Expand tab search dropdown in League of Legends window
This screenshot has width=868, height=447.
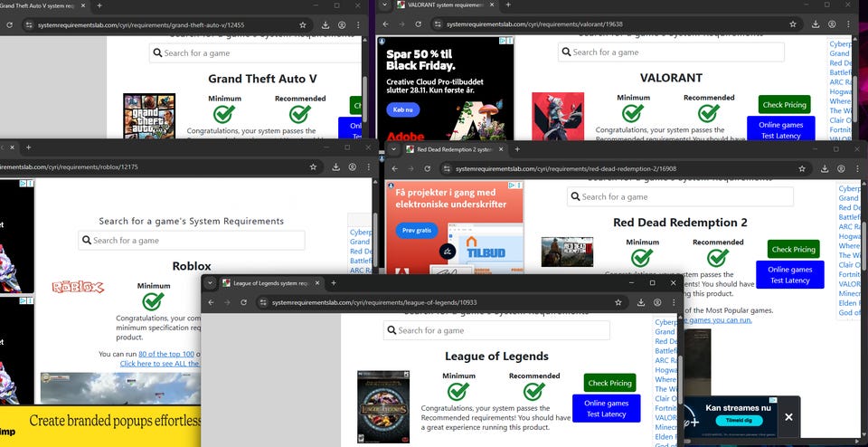[x=210, y=283]
